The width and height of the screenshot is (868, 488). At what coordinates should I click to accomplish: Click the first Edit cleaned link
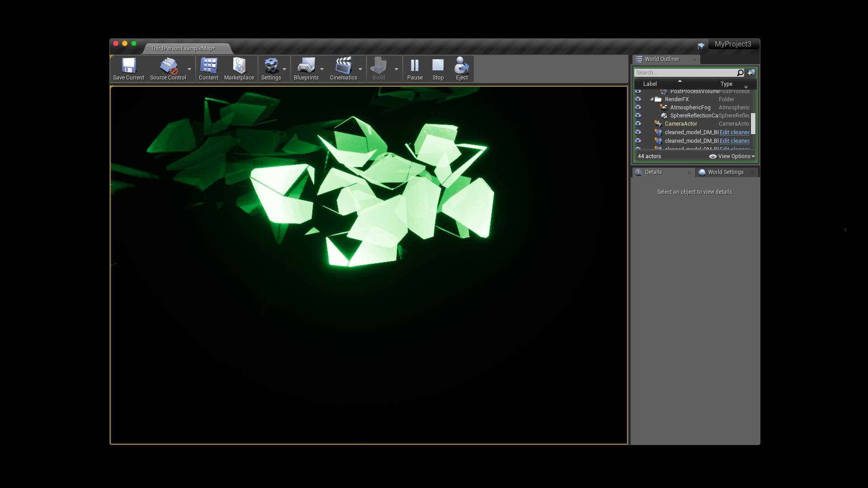734,132
